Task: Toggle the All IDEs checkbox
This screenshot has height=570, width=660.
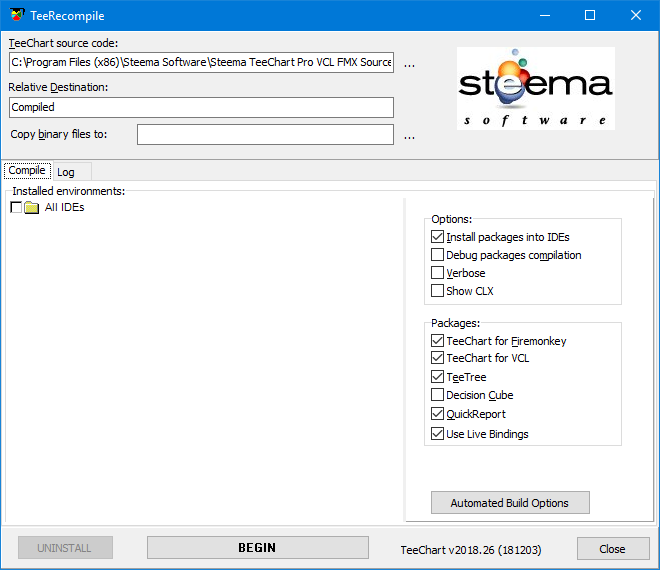Action: (16, 207)
